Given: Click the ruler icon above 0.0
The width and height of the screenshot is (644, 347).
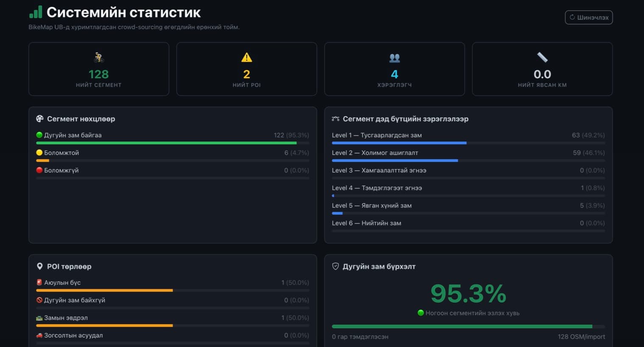Looking at the screenshot, I should click(542, 57).
